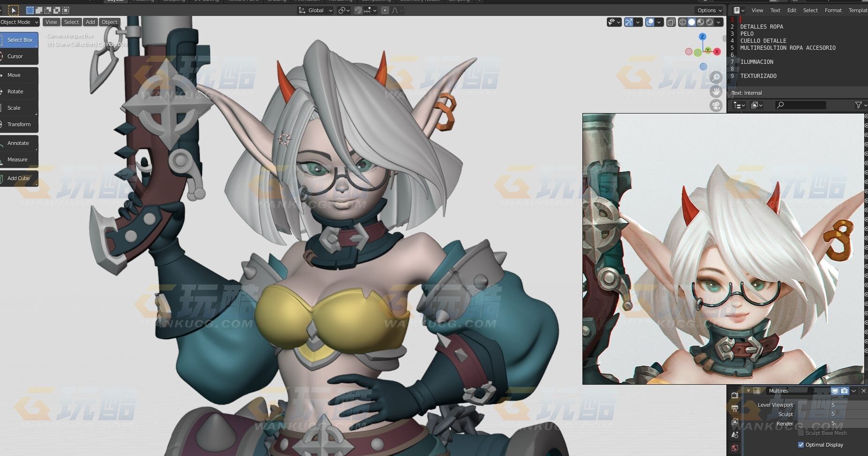Viewport: 868px width, 456px height.
Task: Toggle the camera view button
Action: coord(716,106)
